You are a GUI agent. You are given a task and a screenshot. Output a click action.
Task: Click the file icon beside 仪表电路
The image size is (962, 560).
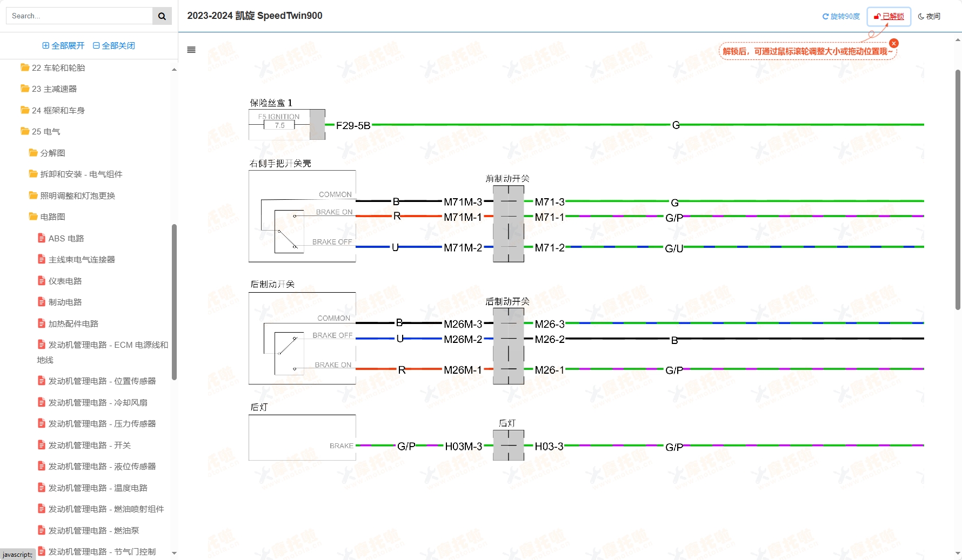click(x=41, y=281)
